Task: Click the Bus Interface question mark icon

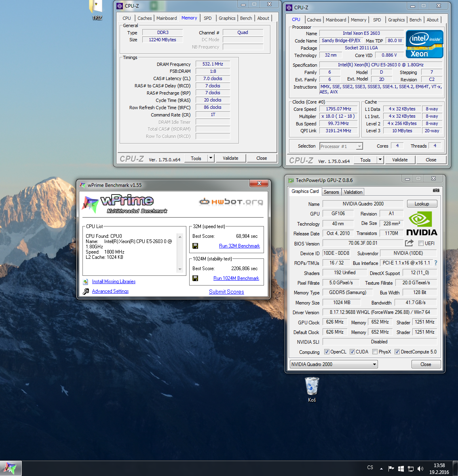Action: click(x=436, y=263)
